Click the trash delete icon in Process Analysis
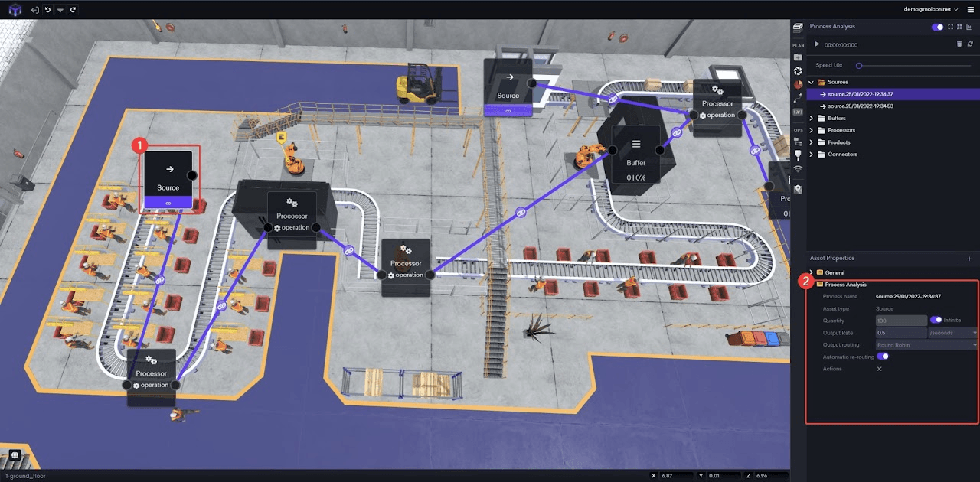 click(959, 44)
